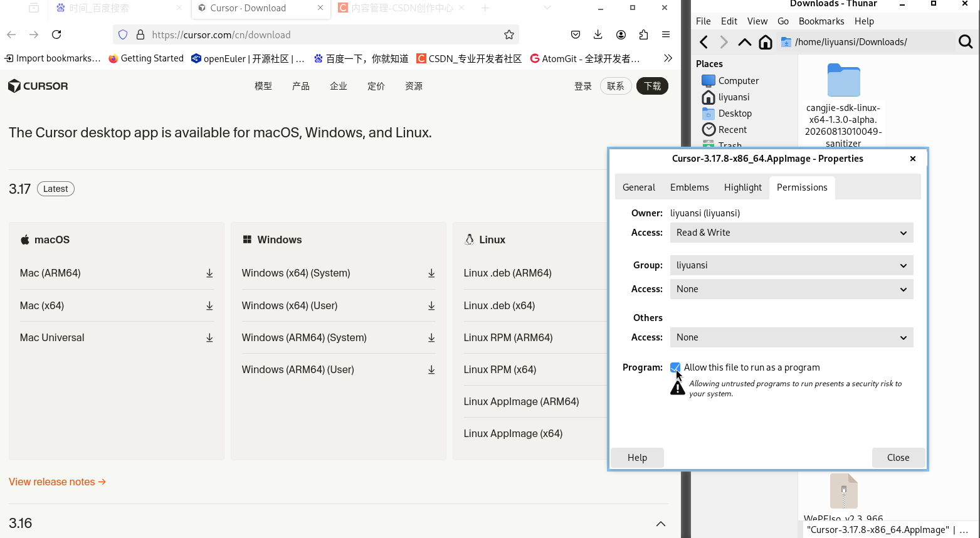Image resolution: width=980 pixels, height=538 pixels.
Task: Open a new Firefox tab with plus
Action: [x=485, y=8]
